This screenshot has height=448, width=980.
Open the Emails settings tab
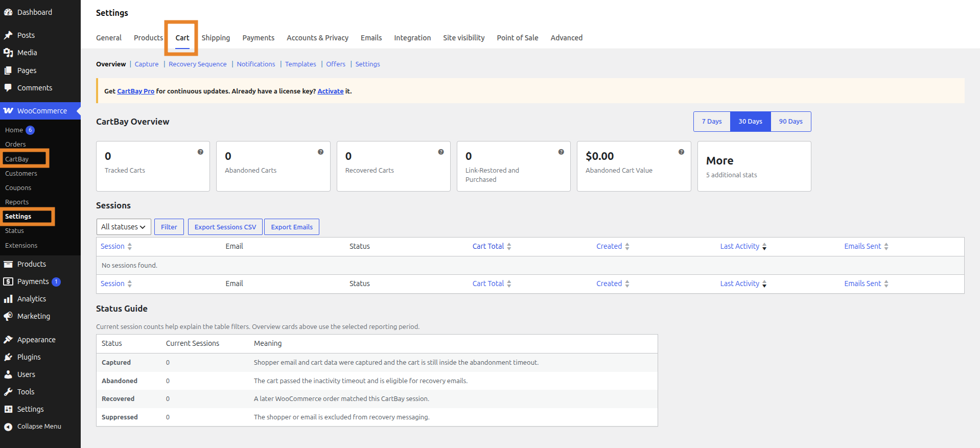tap(371, 38)
